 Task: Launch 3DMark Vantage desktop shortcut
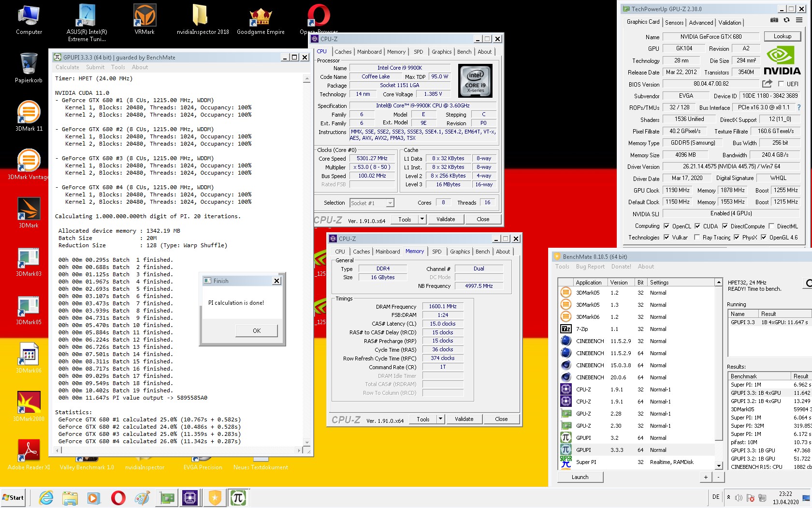(29, 164)
